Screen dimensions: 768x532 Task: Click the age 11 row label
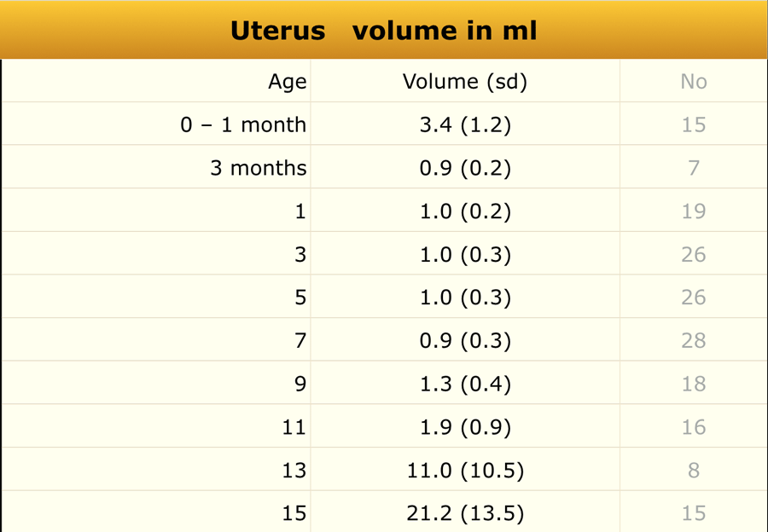point(294,427)
